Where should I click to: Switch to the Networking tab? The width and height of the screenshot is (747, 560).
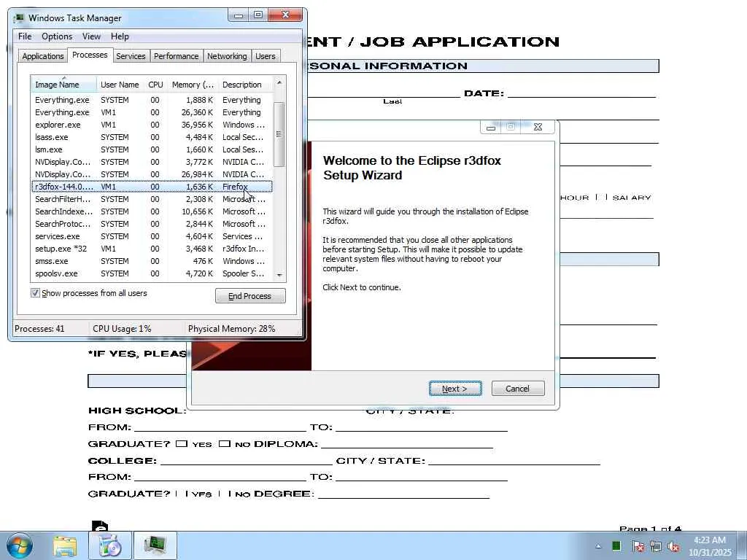tap(227, 55)
